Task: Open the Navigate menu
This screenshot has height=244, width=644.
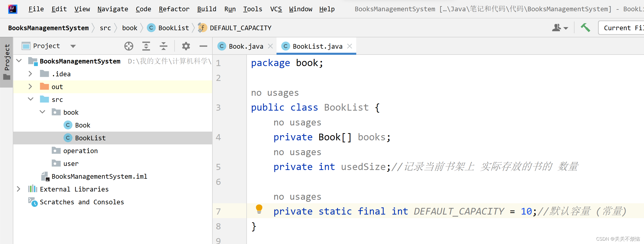Action: (x=113, y=9)
